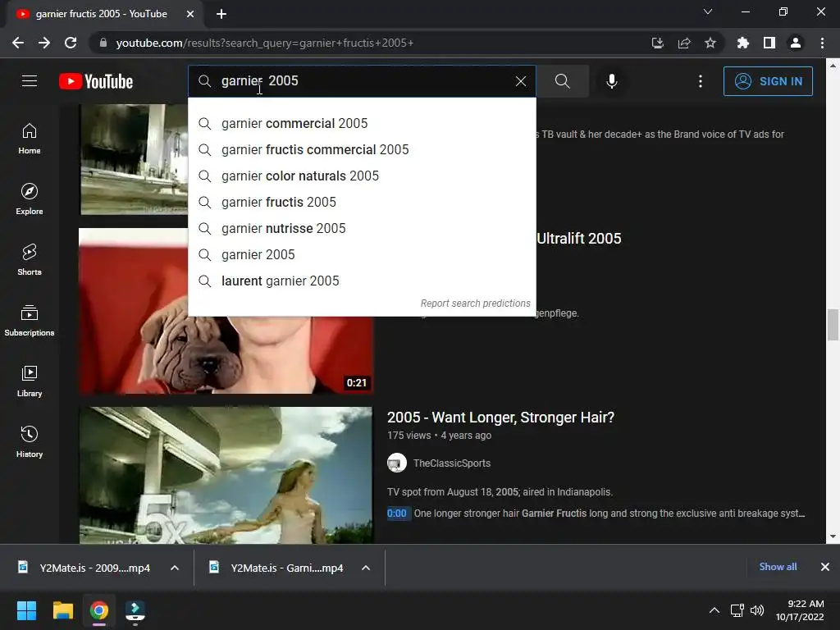The width and height of the screenshot is (840, 630).
Task: Choose suggestion "garnier fructis 2005"
Action: (362, 202)
